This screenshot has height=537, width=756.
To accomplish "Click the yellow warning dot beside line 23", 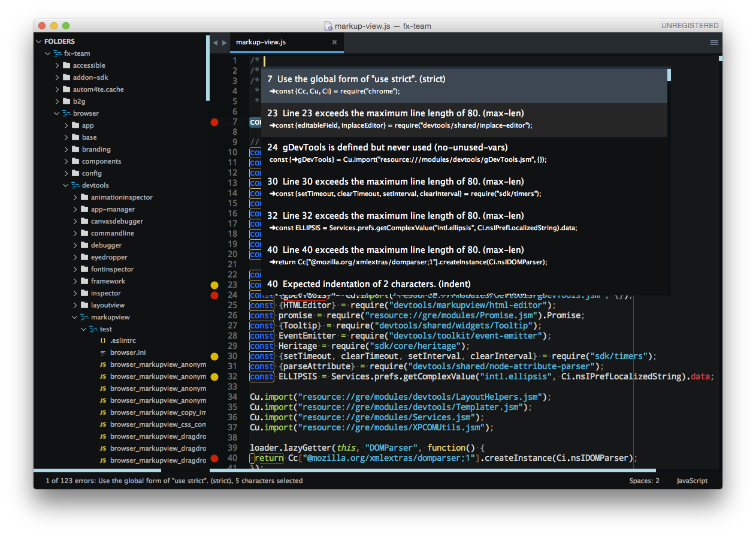I will (x=214, y=285).
